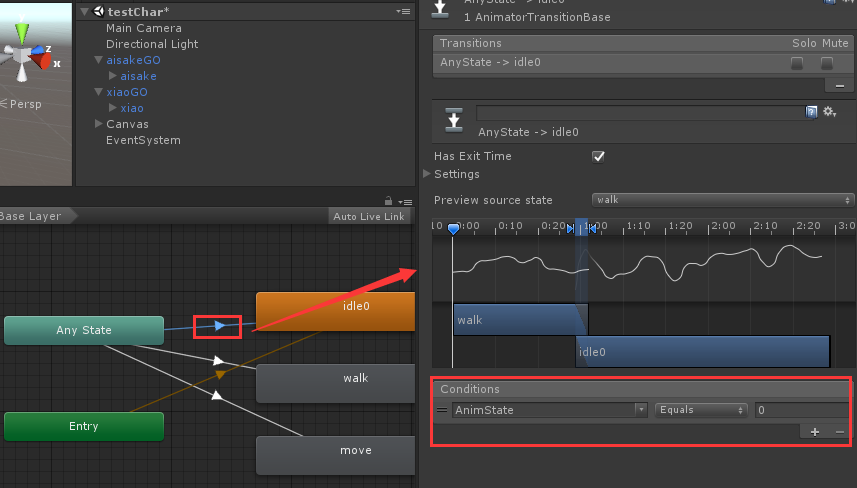Select xiaoGO in hierarchy

click(127, 92)
